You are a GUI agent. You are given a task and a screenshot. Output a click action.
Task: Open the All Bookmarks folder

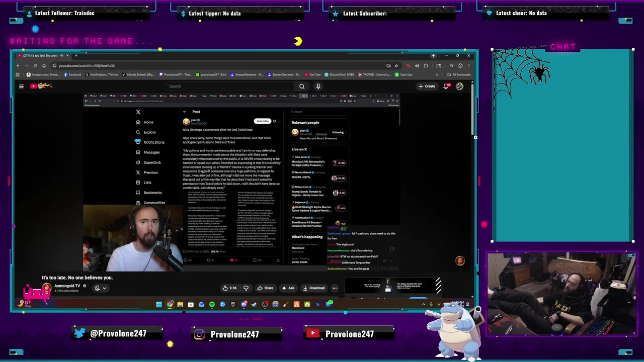[458, 74]
